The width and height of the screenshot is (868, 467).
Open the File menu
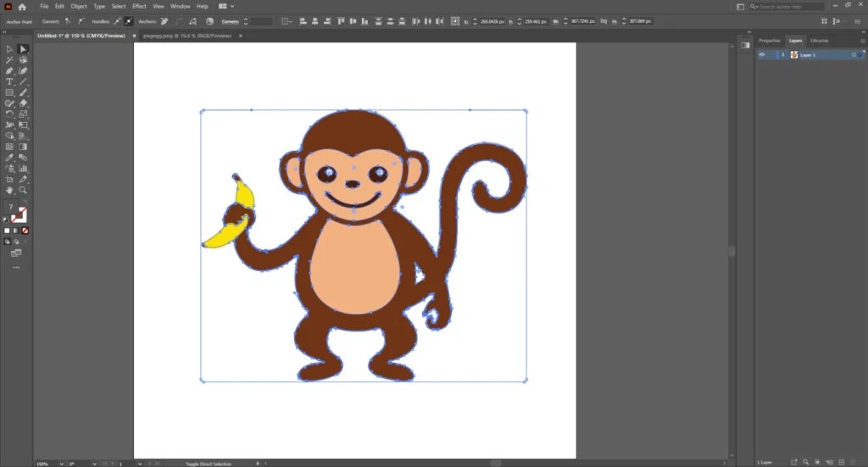44,7
